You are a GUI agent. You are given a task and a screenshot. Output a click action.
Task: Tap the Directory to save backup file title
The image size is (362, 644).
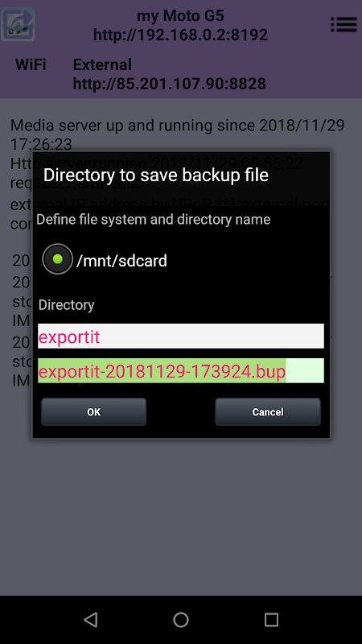pyautogui.click(x=156, y=175)
